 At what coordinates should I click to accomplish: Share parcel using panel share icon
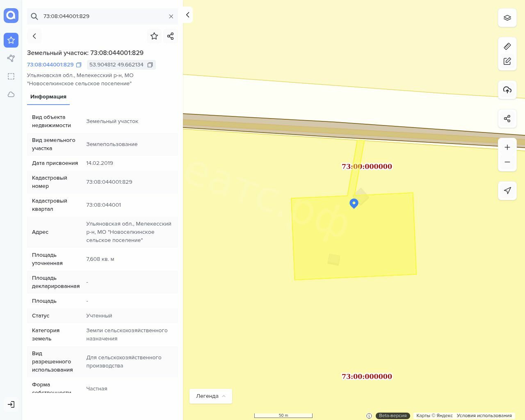[x=171, y=36]
